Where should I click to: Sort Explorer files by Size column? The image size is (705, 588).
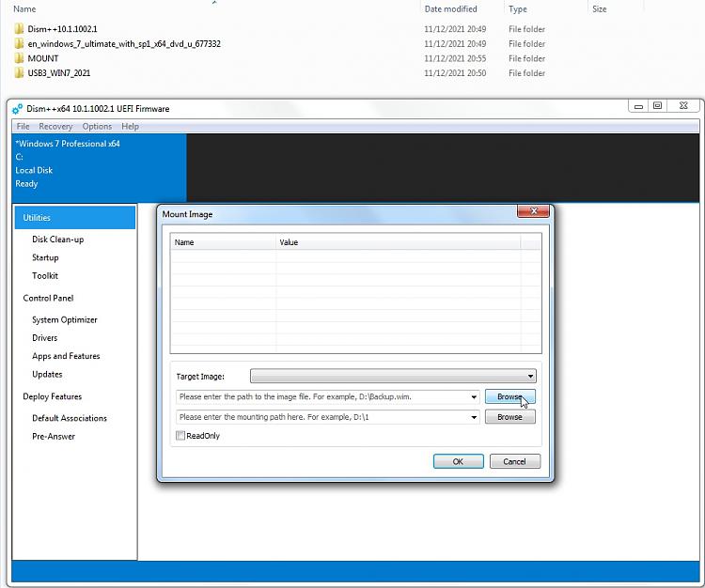pyautogui.click(x=600, y=9)
